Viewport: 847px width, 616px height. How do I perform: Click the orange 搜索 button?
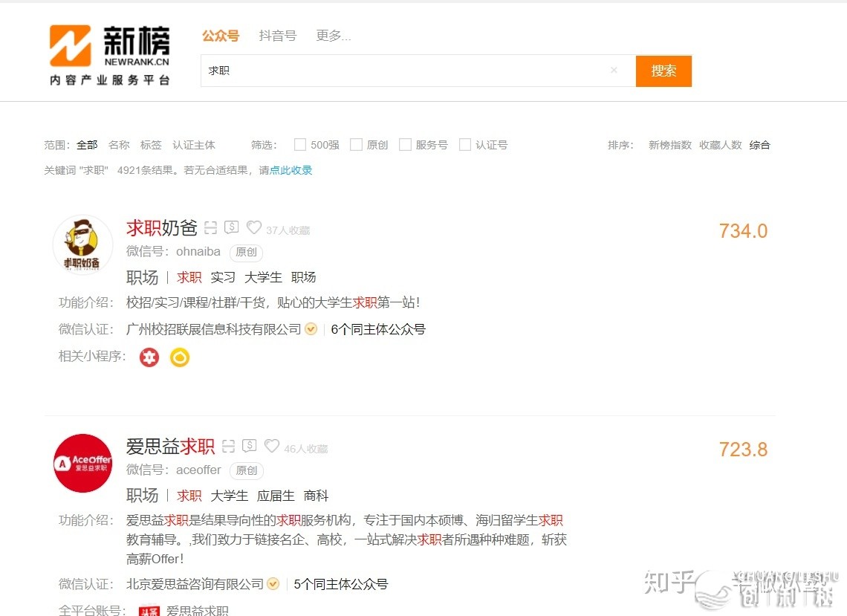tap(663, 71)
